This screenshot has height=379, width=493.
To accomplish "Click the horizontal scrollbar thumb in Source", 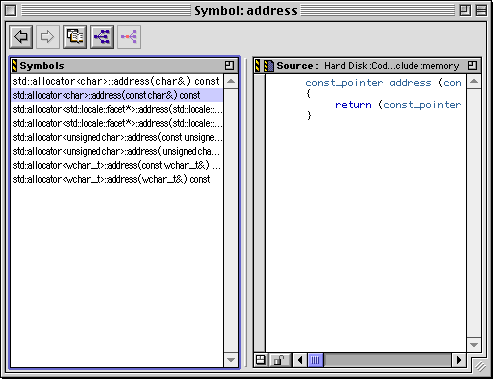I will coord(315,360).
